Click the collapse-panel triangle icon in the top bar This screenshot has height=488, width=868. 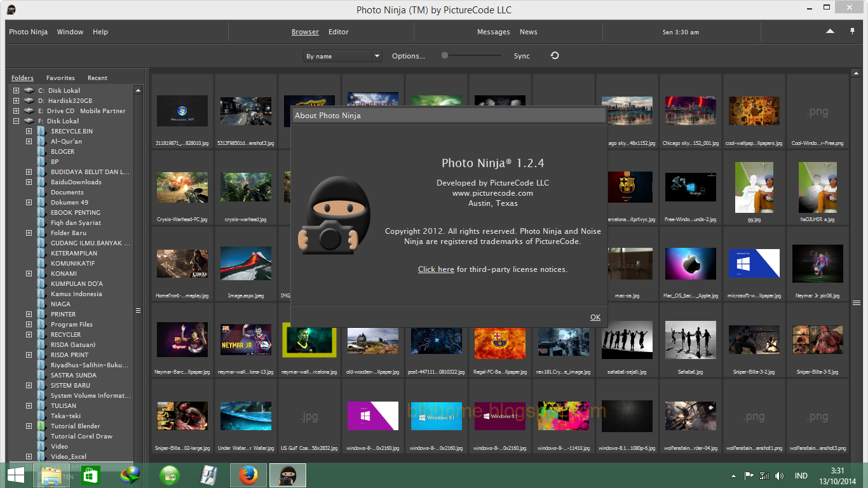pos(830,31)
